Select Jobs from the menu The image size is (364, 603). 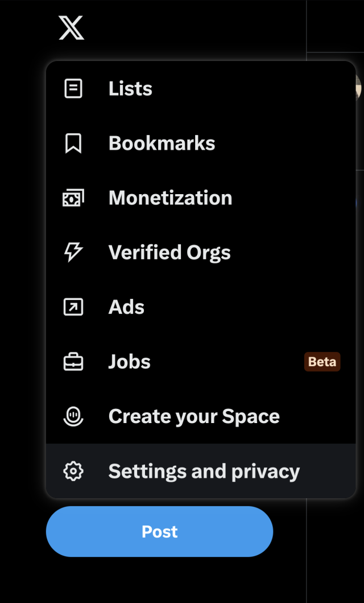click(129, 362)
